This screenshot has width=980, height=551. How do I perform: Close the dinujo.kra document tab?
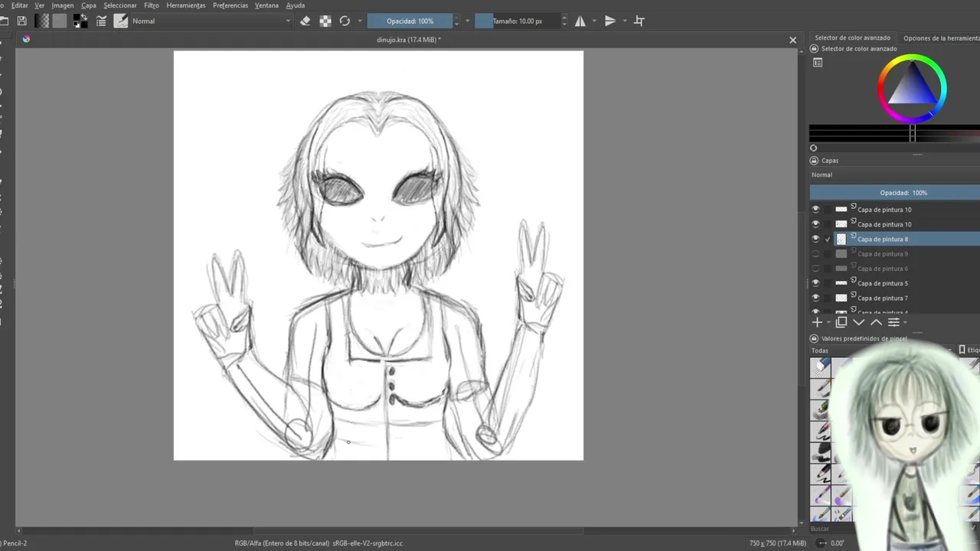click(x=793, y=40)
